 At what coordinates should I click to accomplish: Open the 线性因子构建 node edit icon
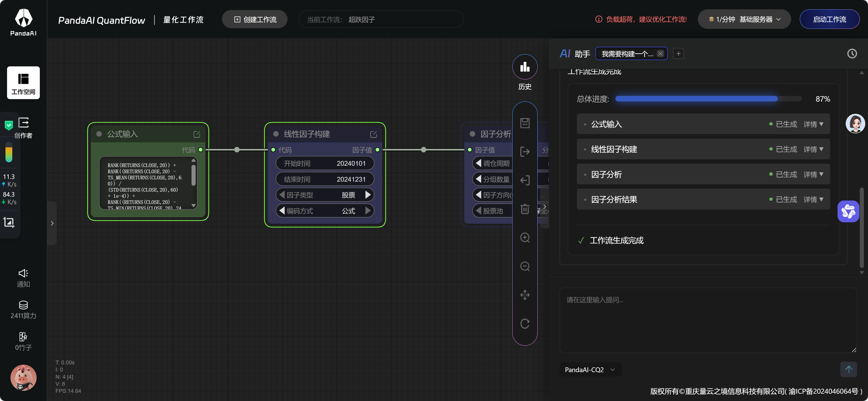(373, 134)
